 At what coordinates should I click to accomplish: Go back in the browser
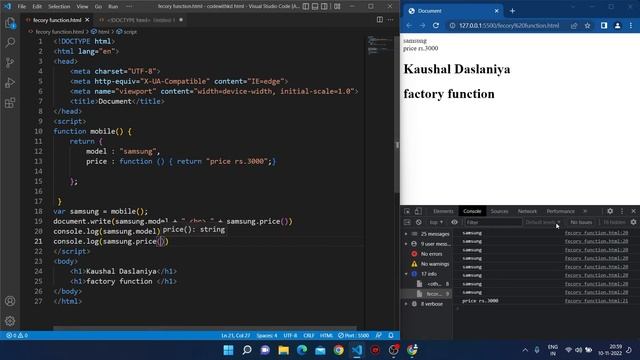click(409, 25)
